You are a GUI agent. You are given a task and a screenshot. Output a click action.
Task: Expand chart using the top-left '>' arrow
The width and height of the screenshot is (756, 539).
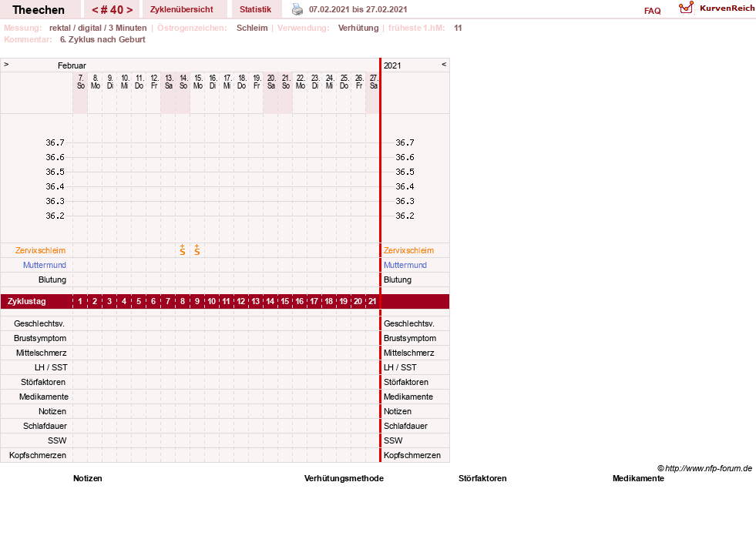tap(6, 64)
